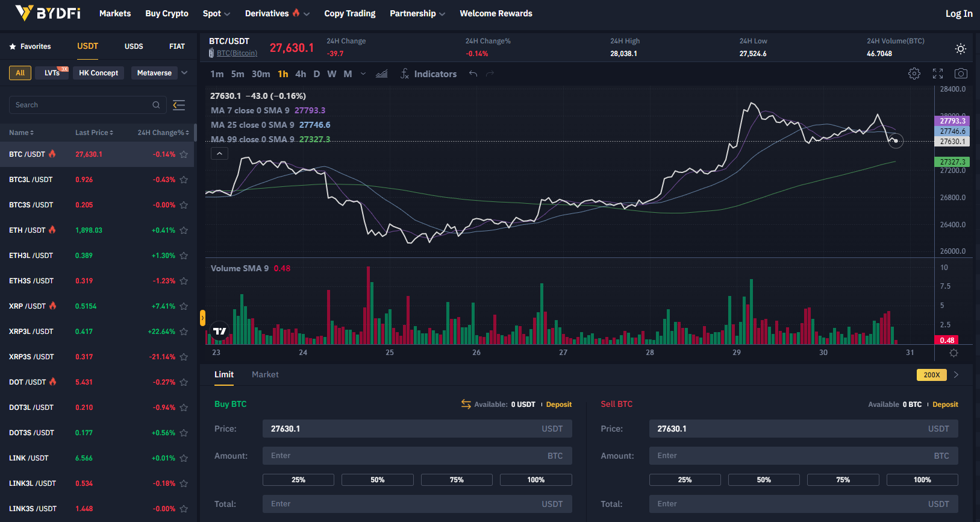980x522 pixels.
Task: Click the Favorites star icon
Action: pos(13,46)
